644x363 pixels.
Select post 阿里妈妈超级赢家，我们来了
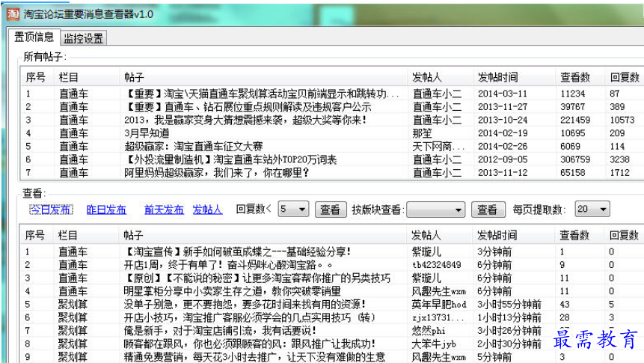point(217,173)
